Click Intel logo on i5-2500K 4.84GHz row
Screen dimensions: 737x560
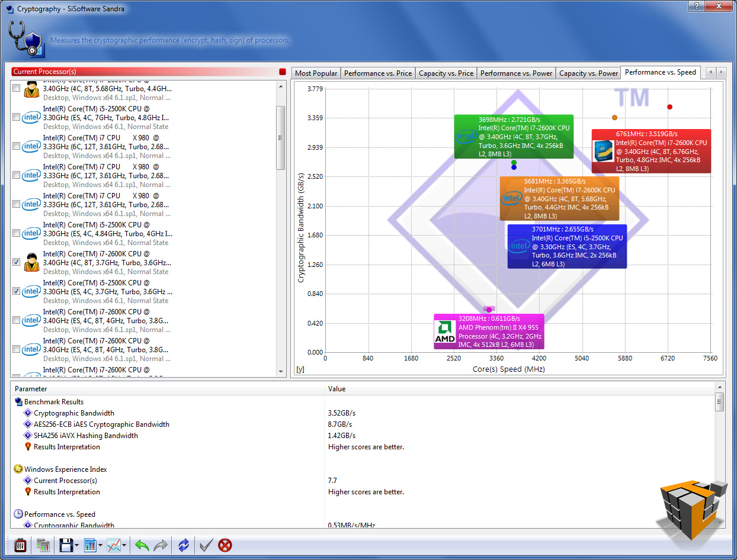coord(31,233)
